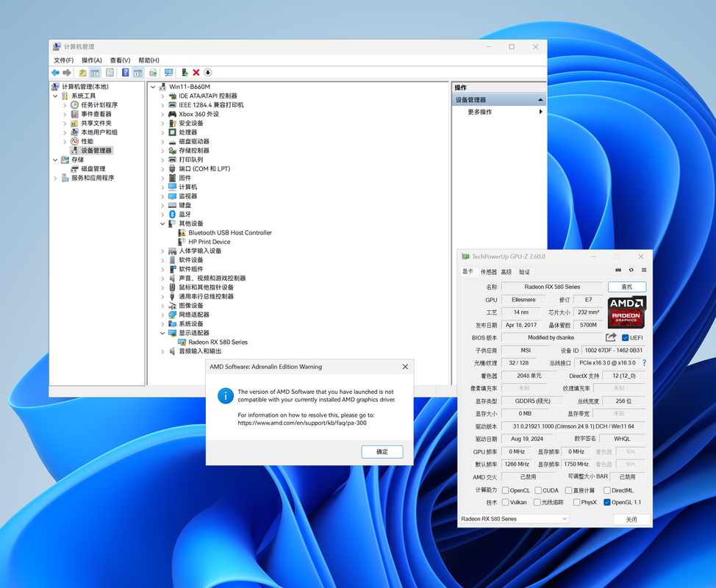Click the up-one-level folder toolbar icon
The height and width of the screenshot is (588, 716).
[x=82, y=73]
